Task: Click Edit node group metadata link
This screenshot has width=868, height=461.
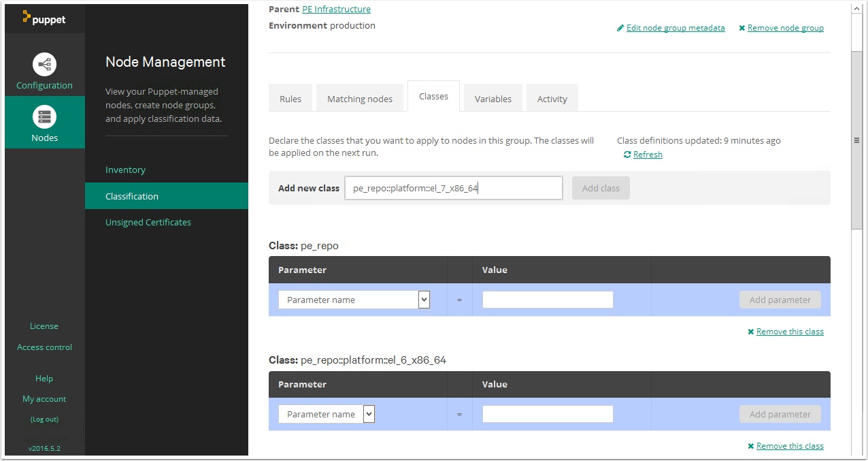Action: pos(675,28)
